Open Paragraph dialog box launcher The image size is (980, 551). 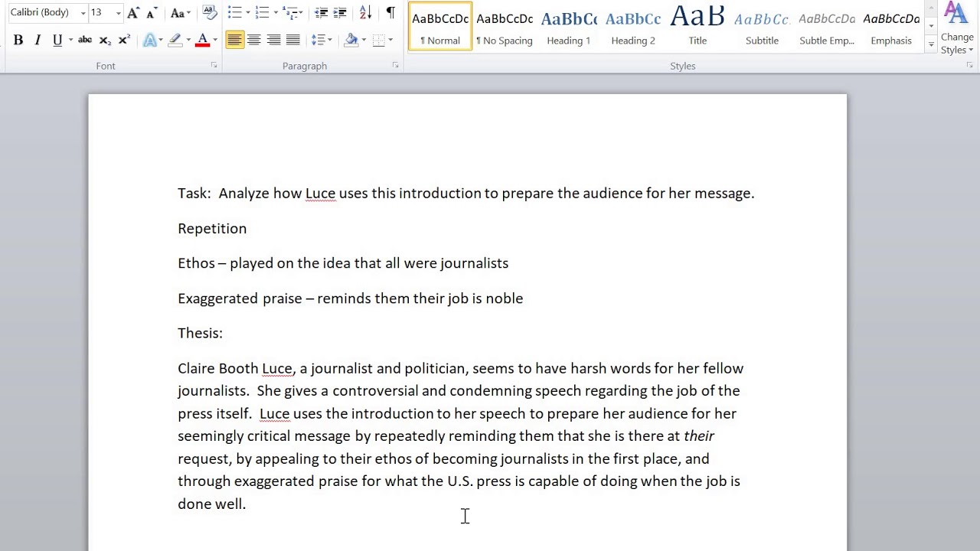click(395, 66)
